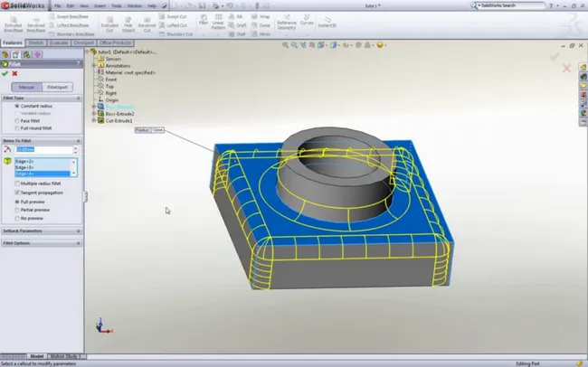The image size is (588, 367).
Task: Switch to the Office Products tab
Action: [x=116, y=42]
